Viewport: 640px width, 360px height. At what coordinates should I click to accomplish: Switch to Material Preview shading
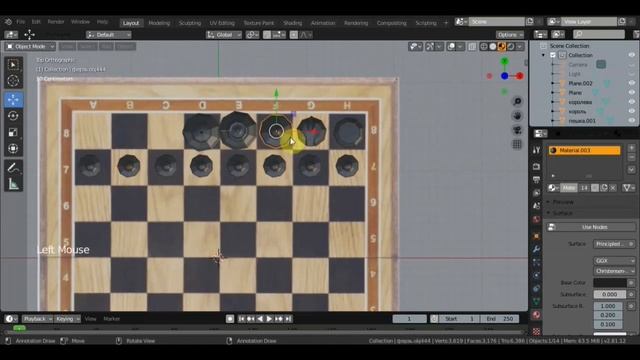point(502,47)
